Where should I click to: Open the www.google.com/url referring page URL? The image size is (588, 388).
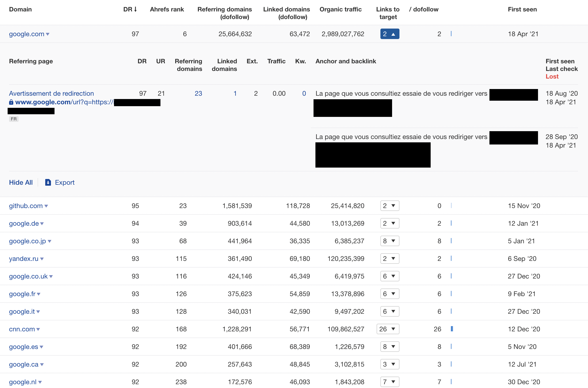pyautogui.click(x=64, y=102)
